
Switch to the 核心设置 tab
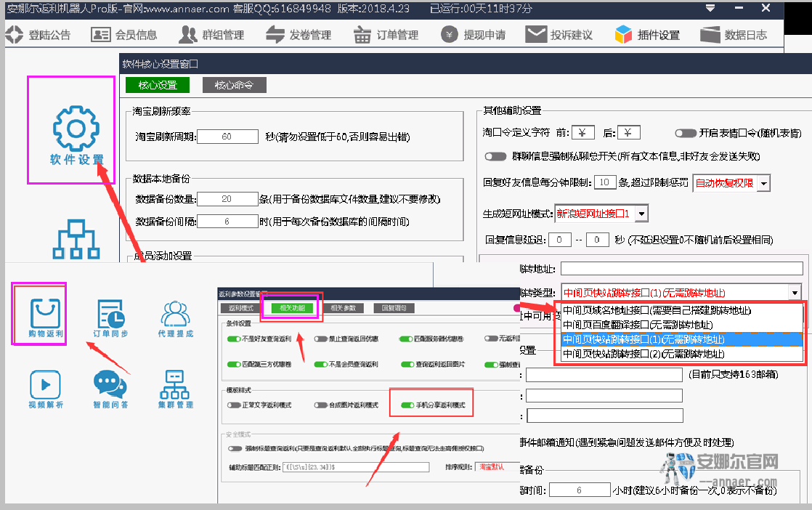click(x=158, y=85)
